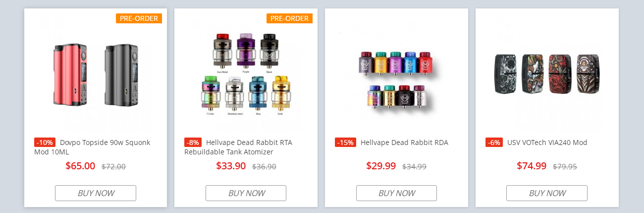This screenshot has width=644, height=213.
Task: Buy the Dovpo Topside 90w Squonk Mod now
Action: point(96,193)
